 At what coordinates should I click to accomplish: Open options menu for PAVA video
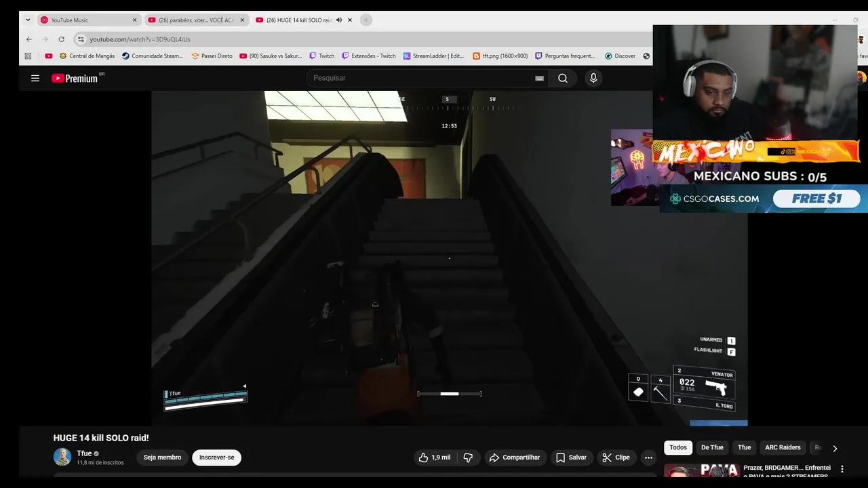[842, 469]
